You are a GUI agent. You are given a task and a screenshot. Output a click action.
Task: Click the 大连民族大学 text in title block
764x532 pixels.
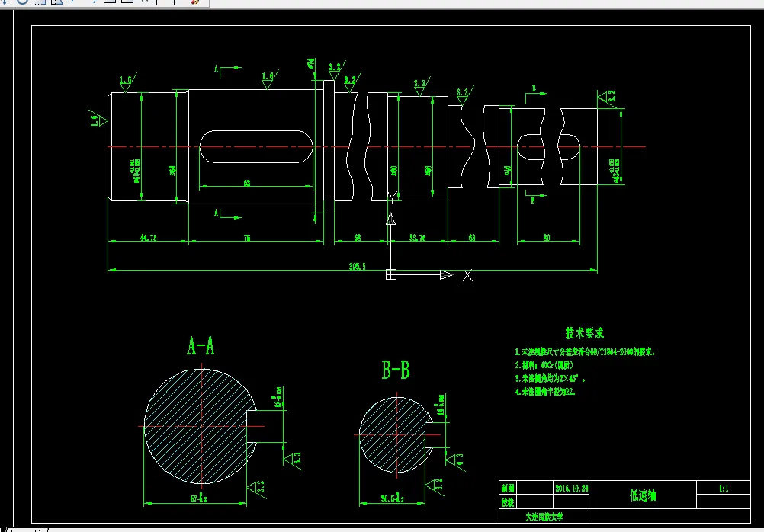pos(544,518)
